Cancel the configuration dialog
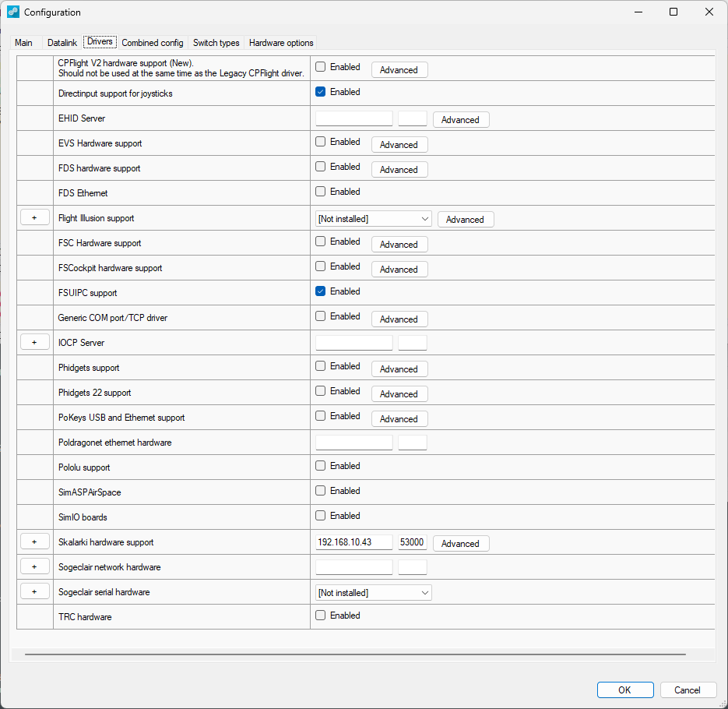 point(688,690)
